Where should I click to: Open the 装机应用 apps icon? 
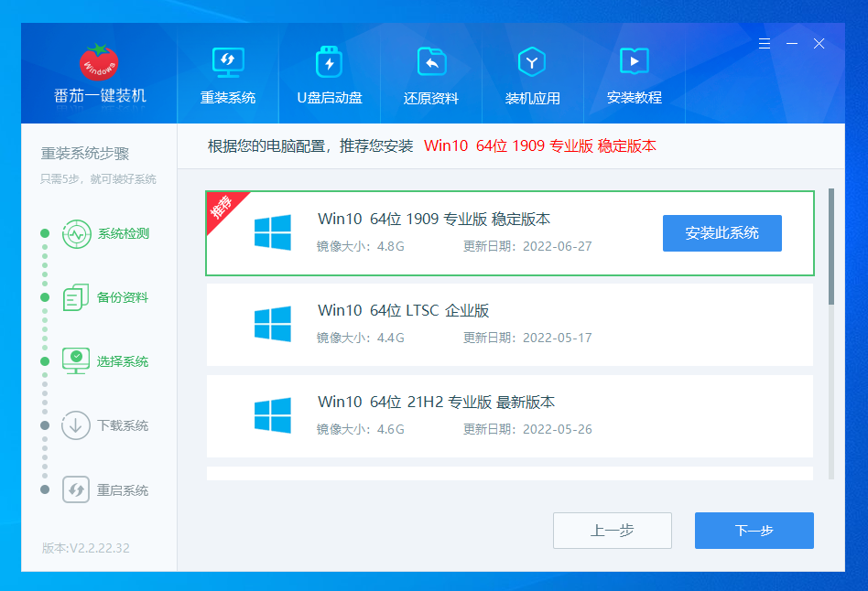click(x=532, y=62)
